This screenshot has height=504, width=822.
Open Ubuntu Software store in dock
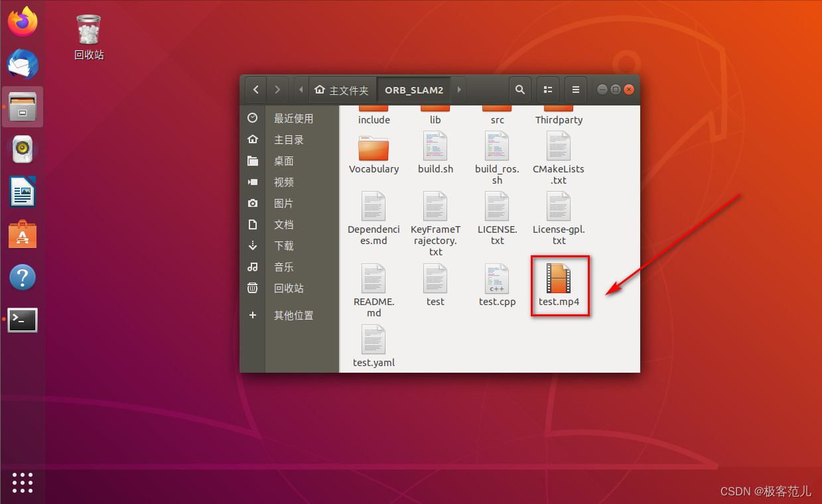click(x=23, y=234)
